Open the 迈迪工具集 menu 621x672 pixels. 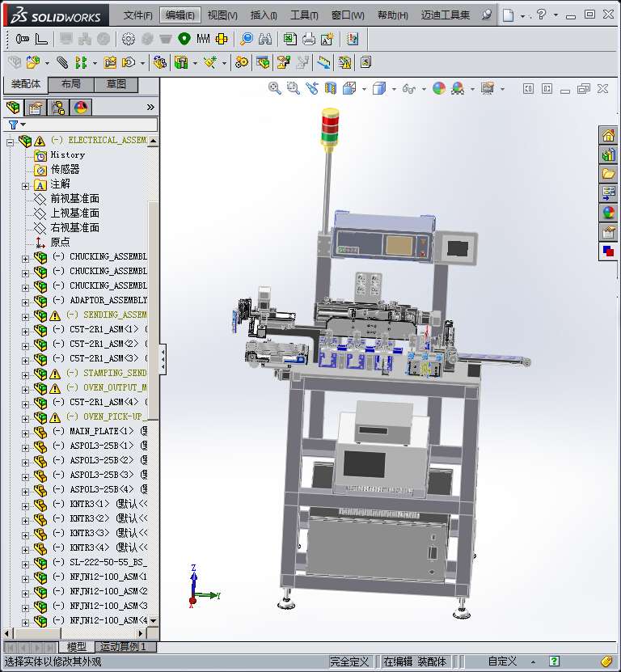point(446,15)
